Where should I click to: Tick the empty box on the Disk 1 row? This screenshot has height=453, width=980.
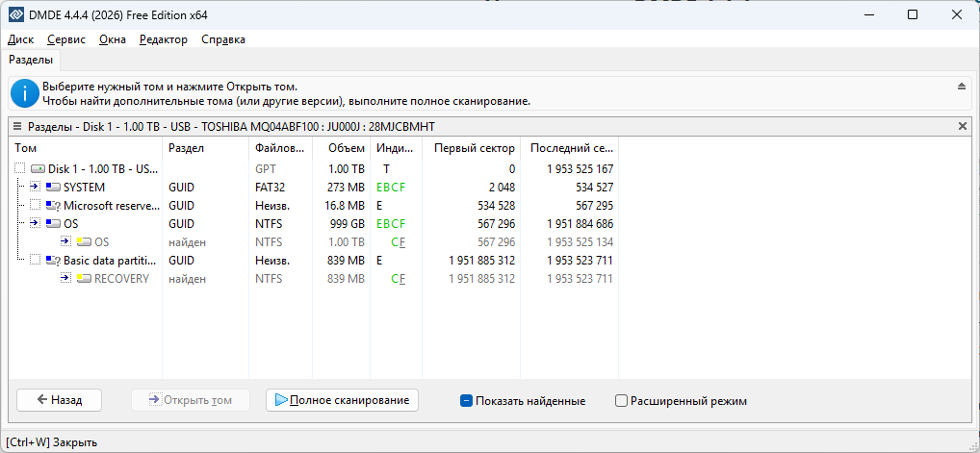click(x=20, y=168)
